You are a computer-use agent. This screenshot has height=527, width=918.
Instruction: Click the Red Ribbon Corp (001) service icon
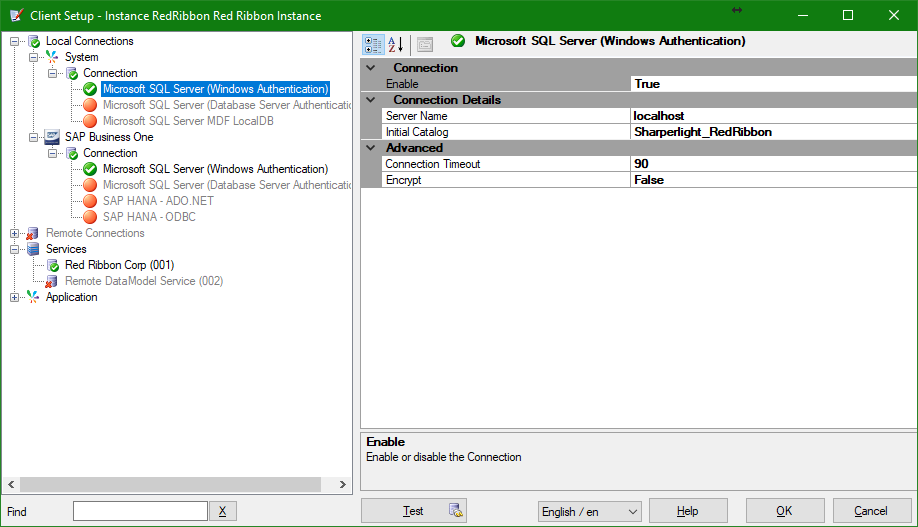coord(53,265)
